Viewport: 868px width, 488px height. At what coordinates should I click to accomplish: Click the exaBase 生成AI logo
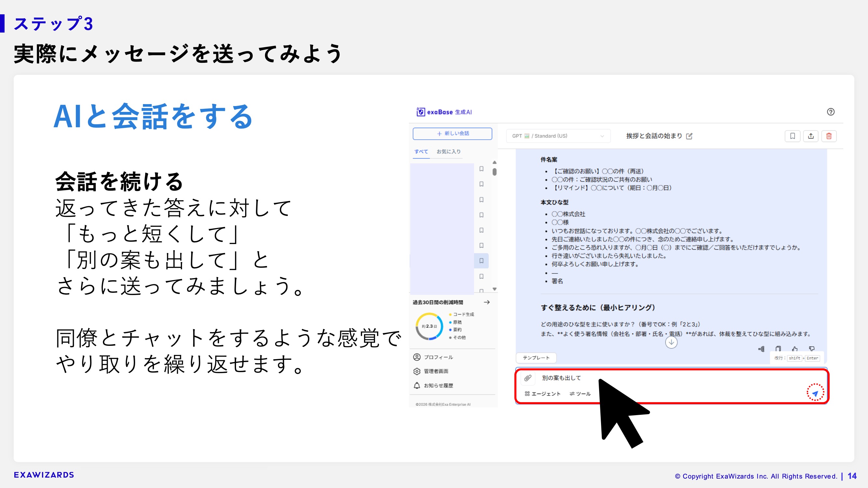click(x=444, y=112)
